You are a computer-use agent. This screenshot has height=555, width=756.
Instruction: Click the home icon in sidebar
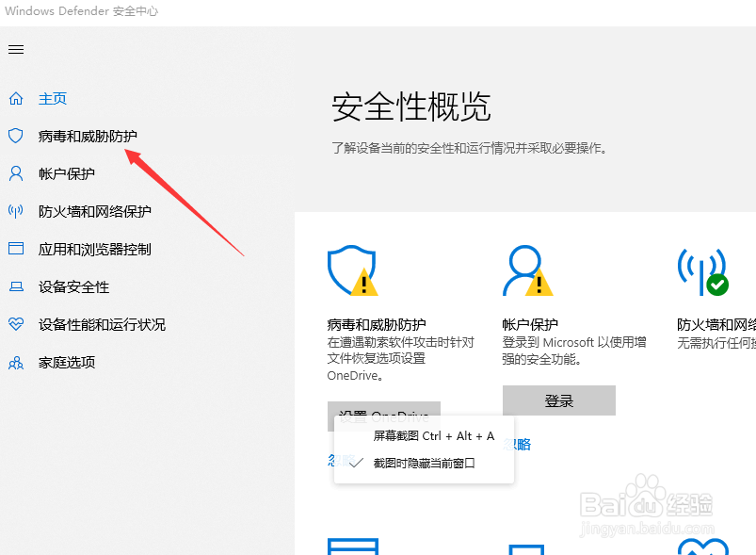tap(16, 98)
